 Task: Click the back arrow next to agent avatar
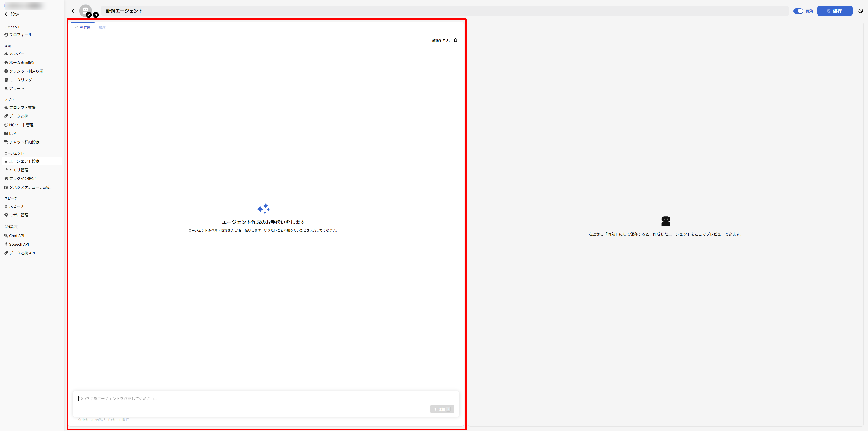73,11
